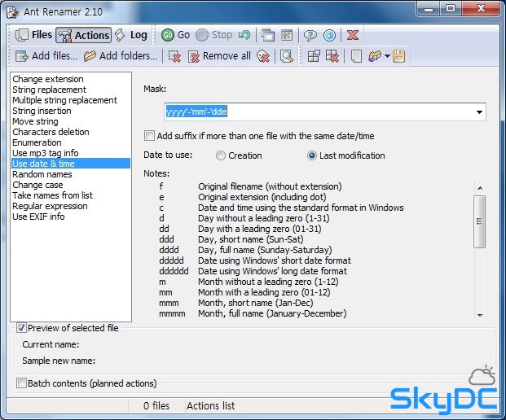506x420 pixels.
Task: Open the Log view
Action: (131, 35)
